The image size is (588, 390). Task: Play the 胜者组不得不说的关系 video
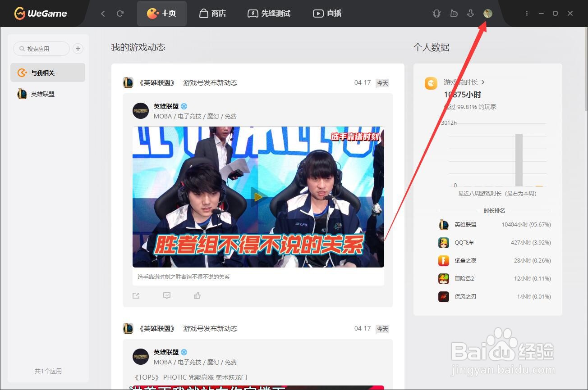click(x=258, y=197)
